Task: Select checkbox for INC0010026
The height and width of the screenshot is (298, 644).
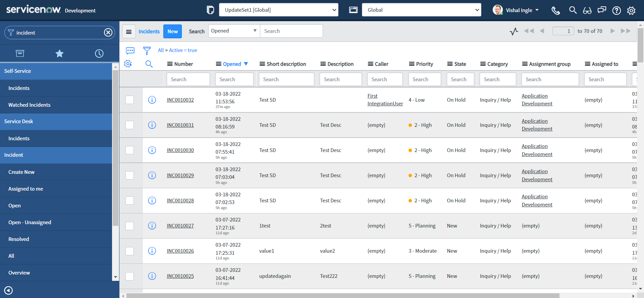Action: click(x=130, y=251)
